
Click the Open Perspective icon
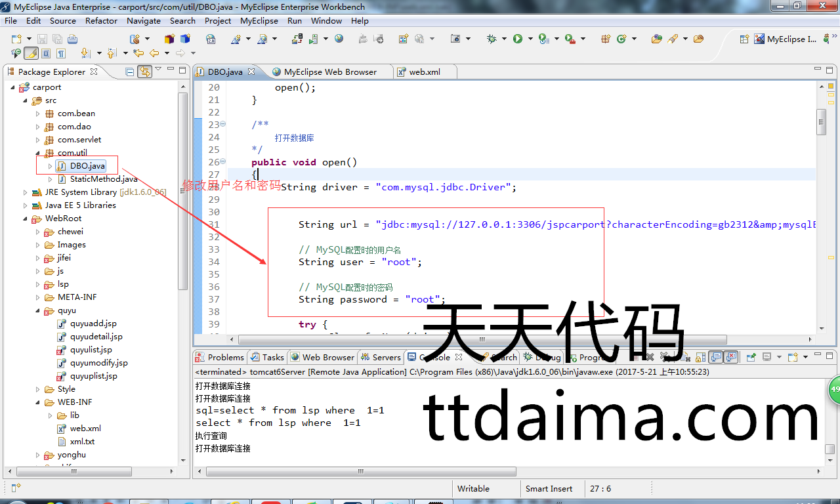(743, 39)
